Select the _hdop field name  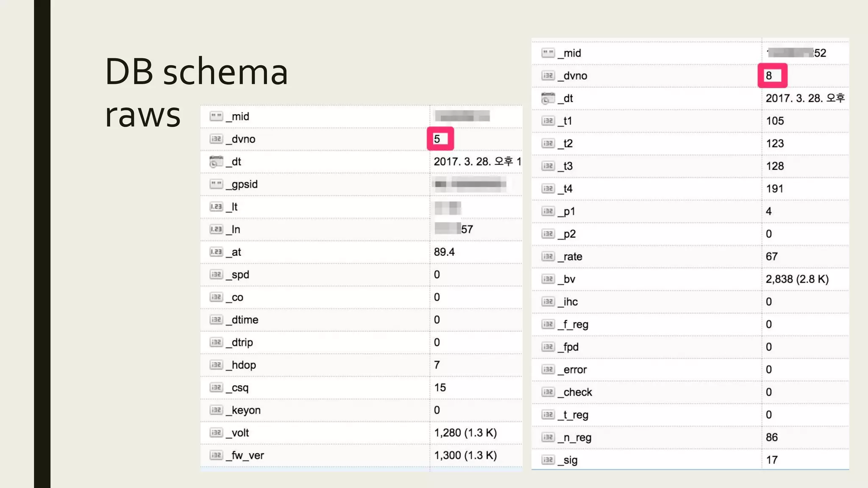241,365
